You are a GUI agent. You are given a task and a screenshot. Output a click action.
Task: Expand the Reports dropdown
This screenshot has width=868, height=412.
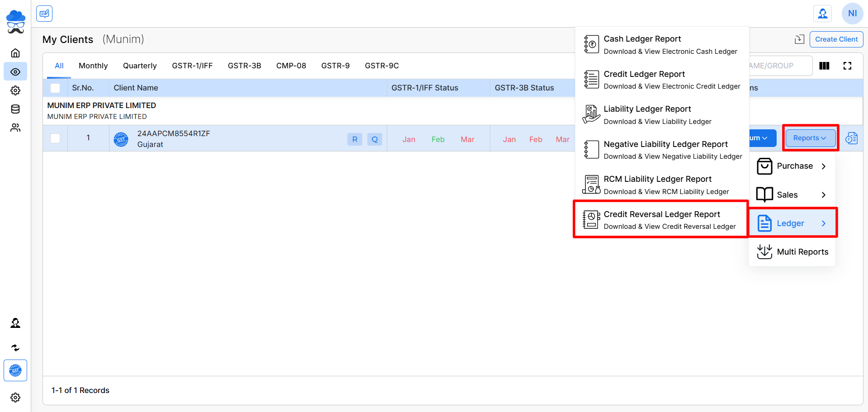[810, 138]
